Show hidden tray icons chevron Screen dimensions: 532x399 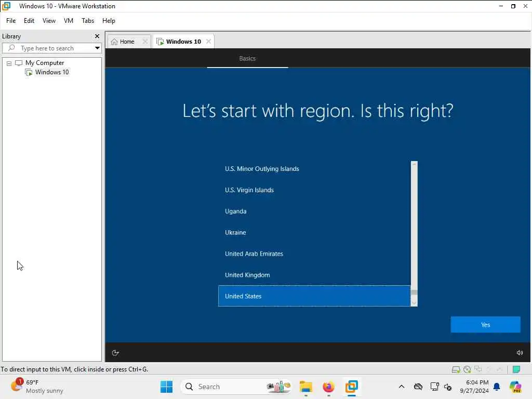pyautogui.click(x=402, y=387)
